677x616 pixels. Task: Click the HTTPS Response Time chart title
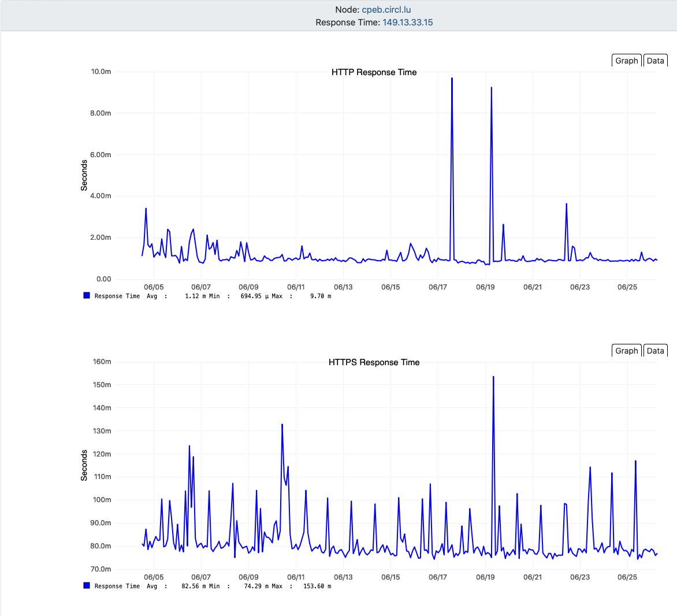(x=374, y=362)
